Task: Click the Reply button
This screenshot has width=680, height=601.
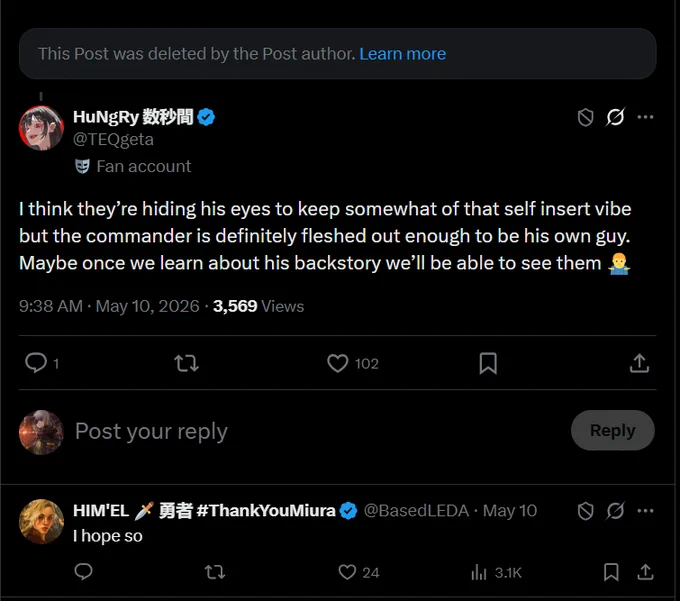Action: (x=612, y=430)
